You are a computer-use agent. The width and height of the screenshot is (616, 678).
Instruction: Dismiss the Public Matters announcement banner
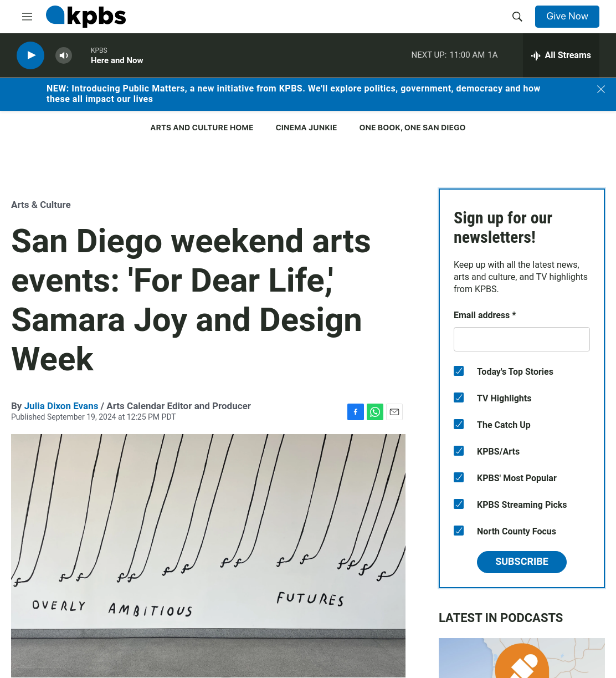point(601,89)
